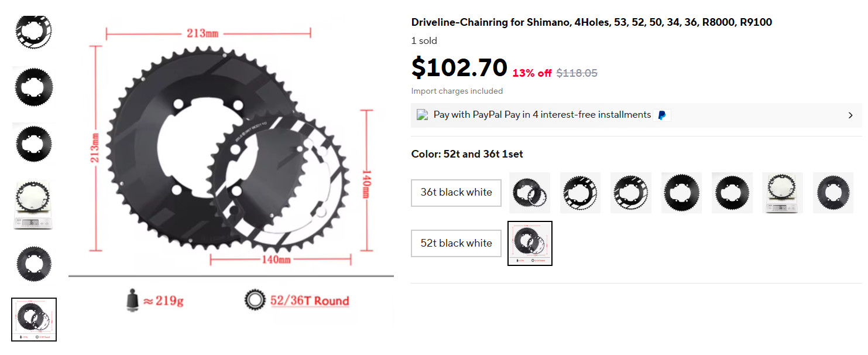Select the 36t black white option
This screenshot has width=868, height=355.
tap(456, 193)
